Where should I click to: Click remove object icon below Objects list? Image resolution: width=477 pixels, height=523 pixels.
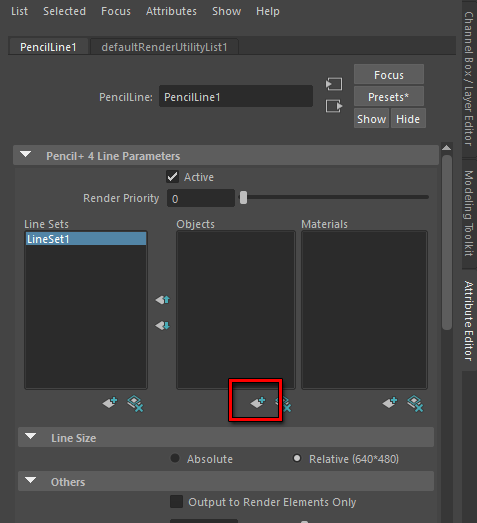click(285, 404)
